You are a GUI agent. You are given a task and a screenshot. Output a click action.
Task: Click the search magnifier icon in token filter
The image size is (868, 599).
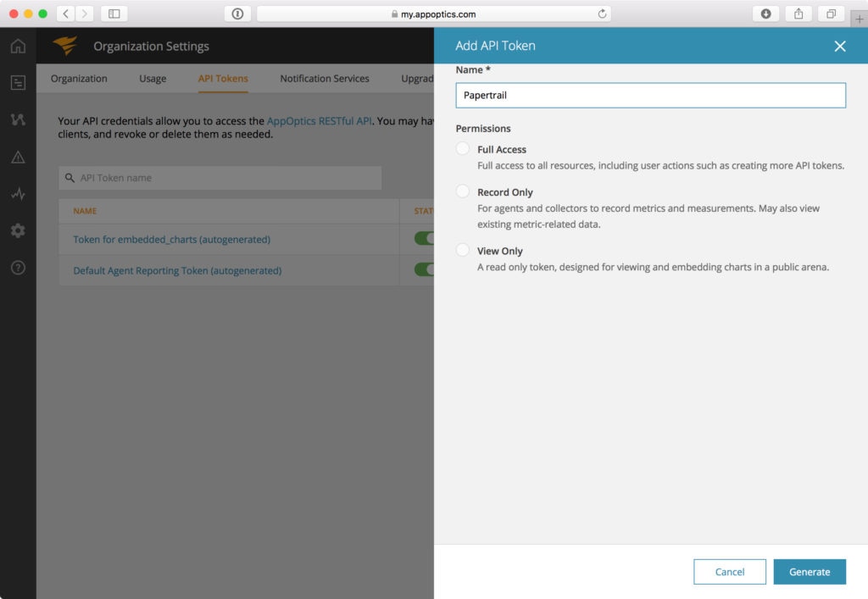[x=70, y=178]
